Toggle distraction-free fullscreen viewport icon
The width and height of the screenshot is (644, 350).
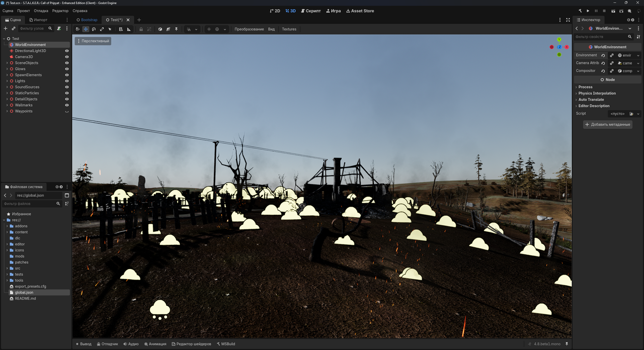point(568,20)
